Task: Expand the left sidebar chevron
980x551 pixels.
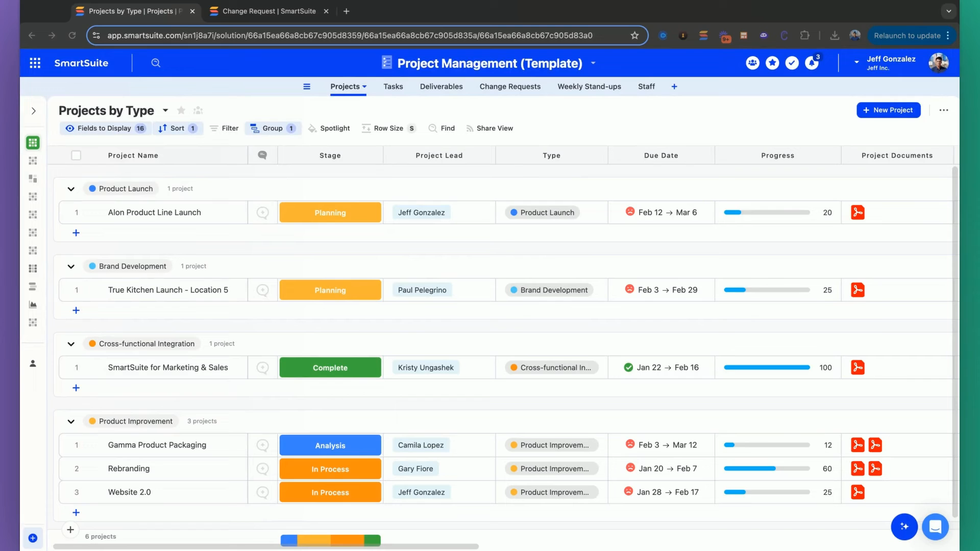Action: 34,111
